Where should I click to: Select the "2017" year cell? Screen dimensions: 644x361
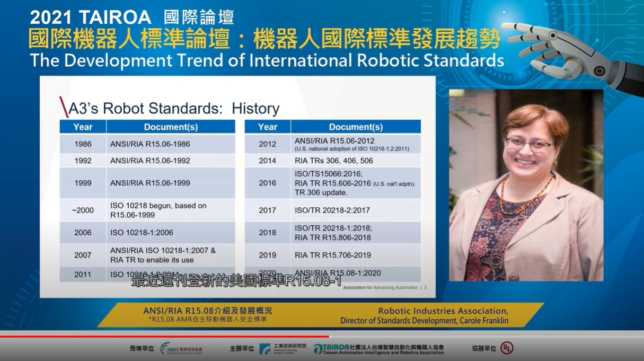[x=267, y=210]
